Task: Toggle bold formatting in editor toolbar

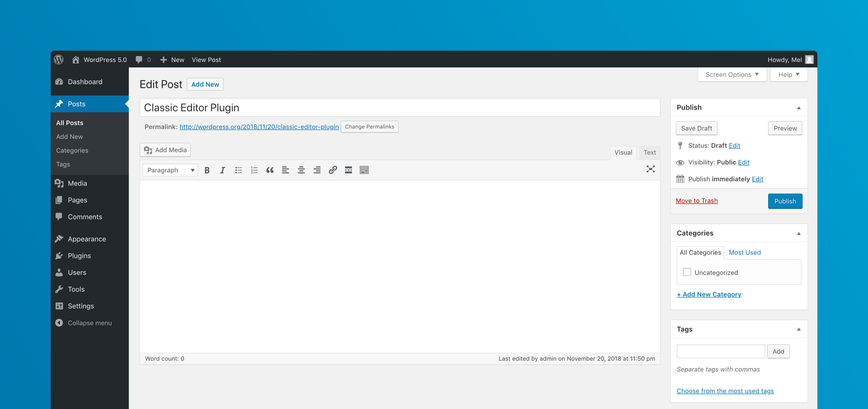Action: click(207, 170)
